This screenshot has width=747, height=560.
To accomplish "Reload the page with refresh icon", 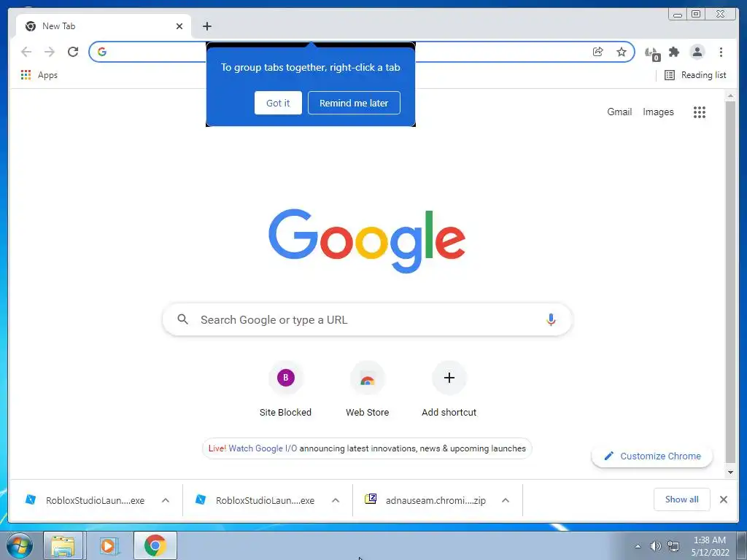I will pos(73,52).
